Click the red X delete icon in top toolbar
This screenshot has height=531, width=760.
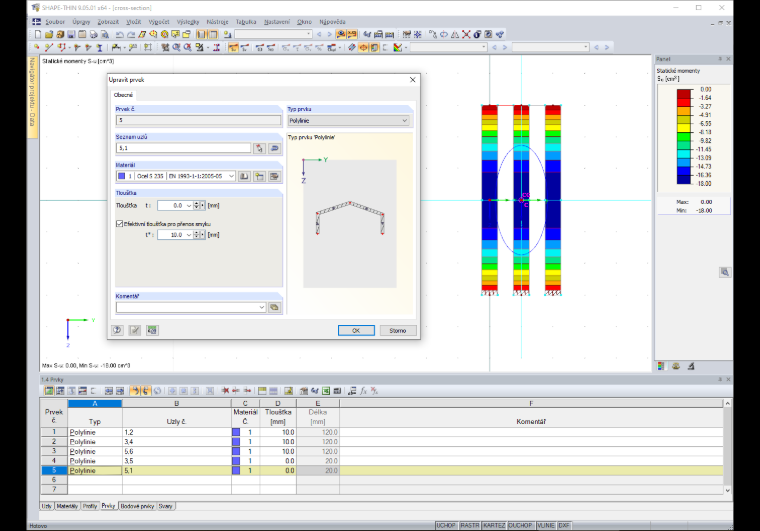tap(466, 34)
